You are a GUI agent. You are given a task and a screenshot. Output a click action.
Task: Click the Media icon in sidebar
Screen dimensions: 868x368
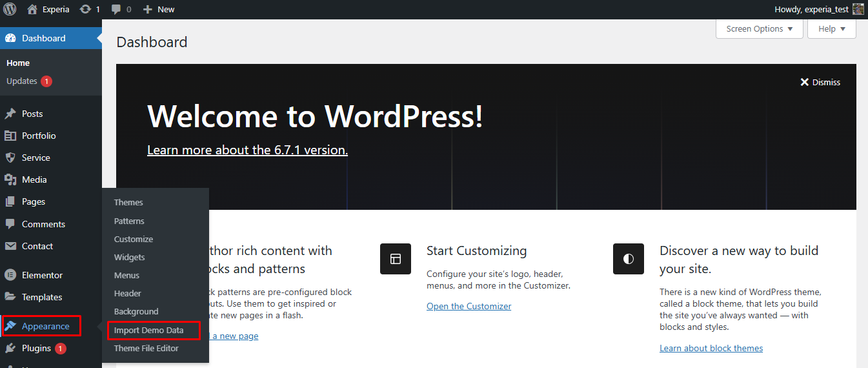click(x=10, y=179)
